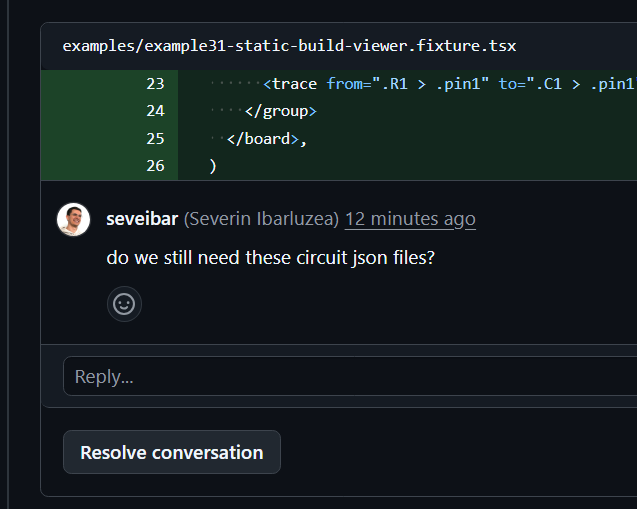Image resolution: width=637 pixels, height=509 pixels.
Task: Select line number 23
Action: pos(155,84)
